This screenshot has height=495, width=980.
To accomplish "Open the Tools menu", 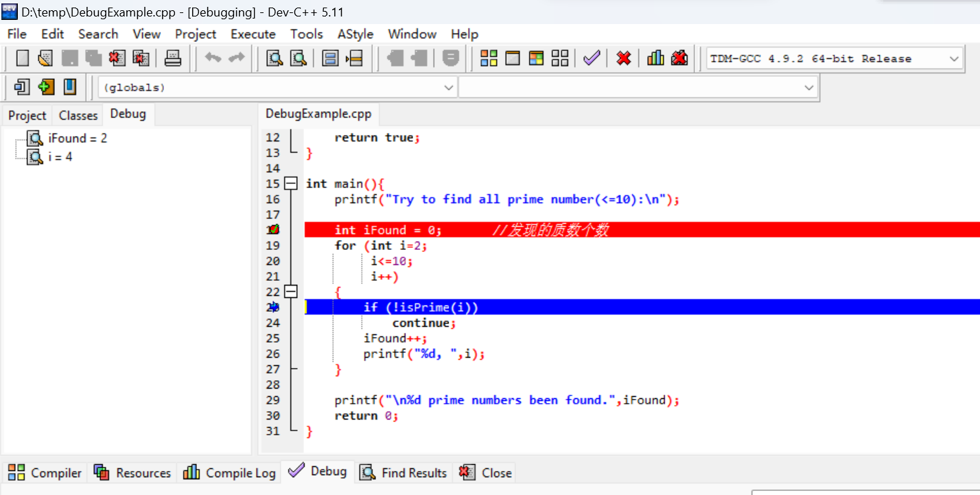I will tap(306, 34).
